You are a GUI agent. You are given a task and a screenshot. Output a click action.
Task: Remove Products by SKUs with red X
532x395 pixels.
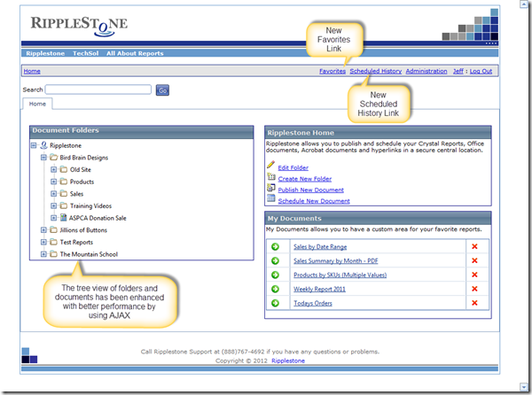(x=474, y=275)
